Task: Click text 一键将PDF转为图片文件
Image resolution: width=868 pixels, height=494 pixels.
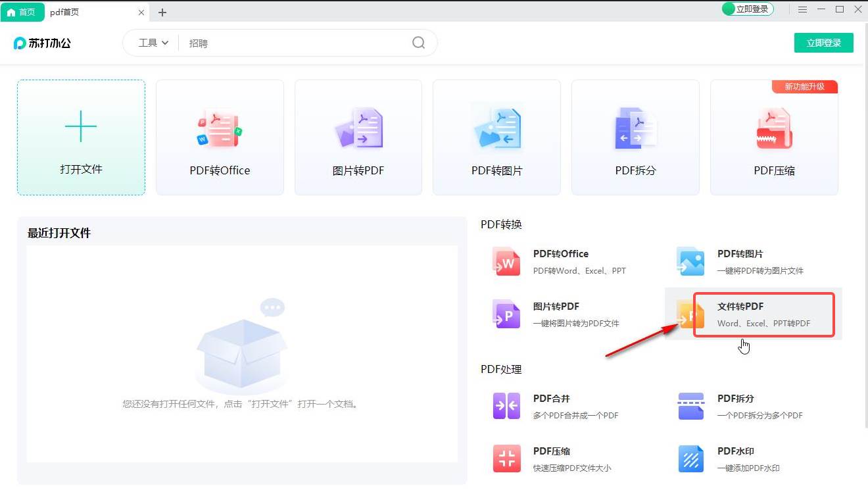Action: 760,270
